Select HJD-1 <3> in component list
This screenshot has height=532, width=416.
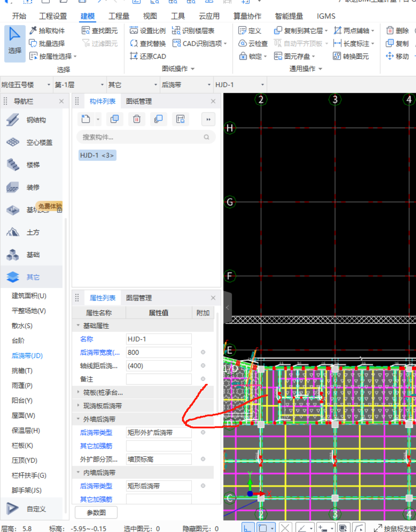click(97, 155)
